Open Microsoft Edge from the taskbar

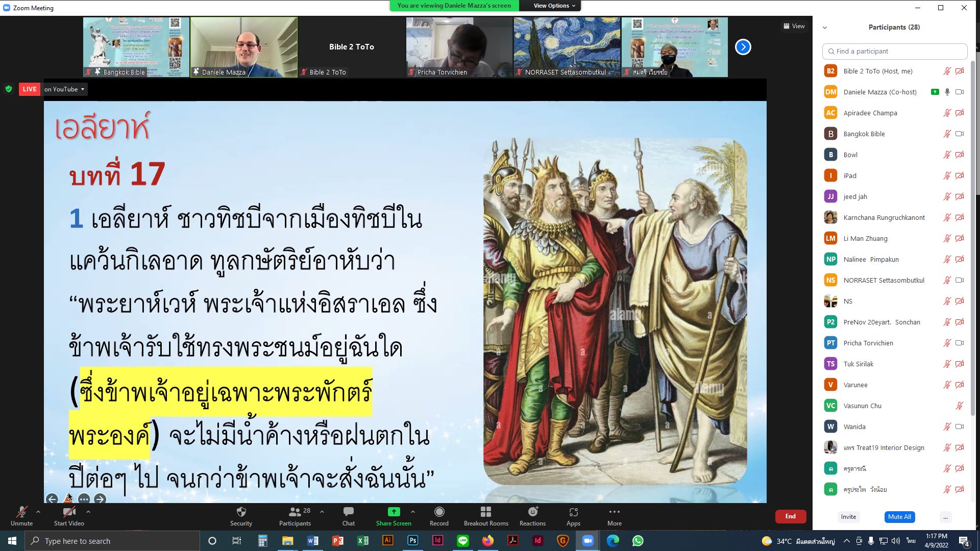[x=612, y=541]
